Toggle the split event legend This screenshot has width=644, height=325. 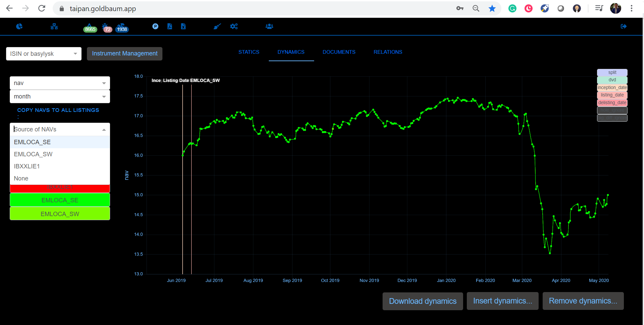pos(612,72)
